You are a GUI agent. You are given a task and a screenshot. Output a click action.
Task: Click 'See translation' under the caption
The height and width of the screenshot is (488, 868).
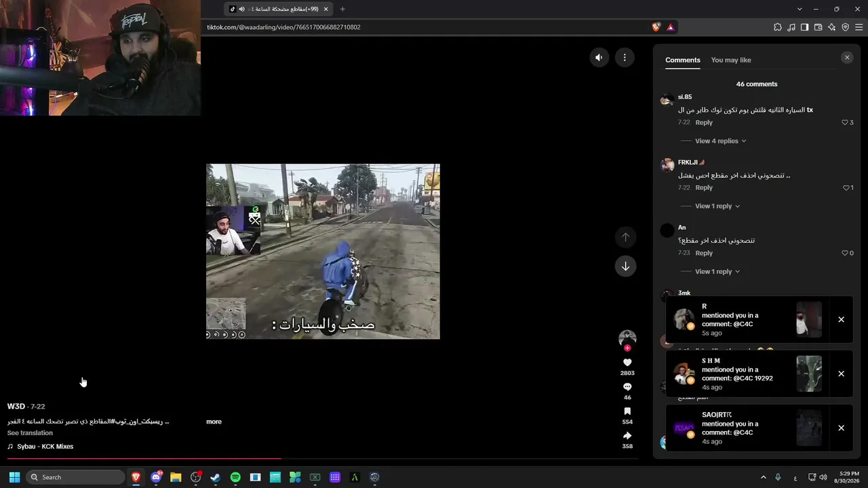click(30, 433)
